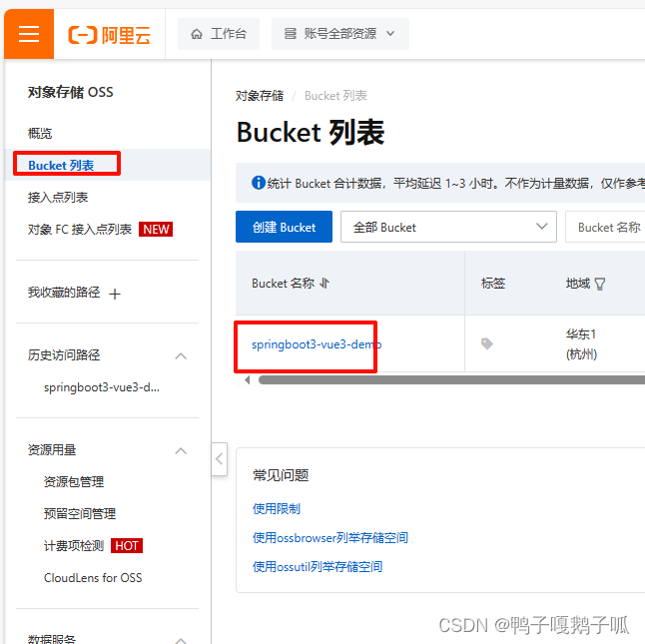
Task: Add a favorite path with the plus icon
Action: click(115, 294)
